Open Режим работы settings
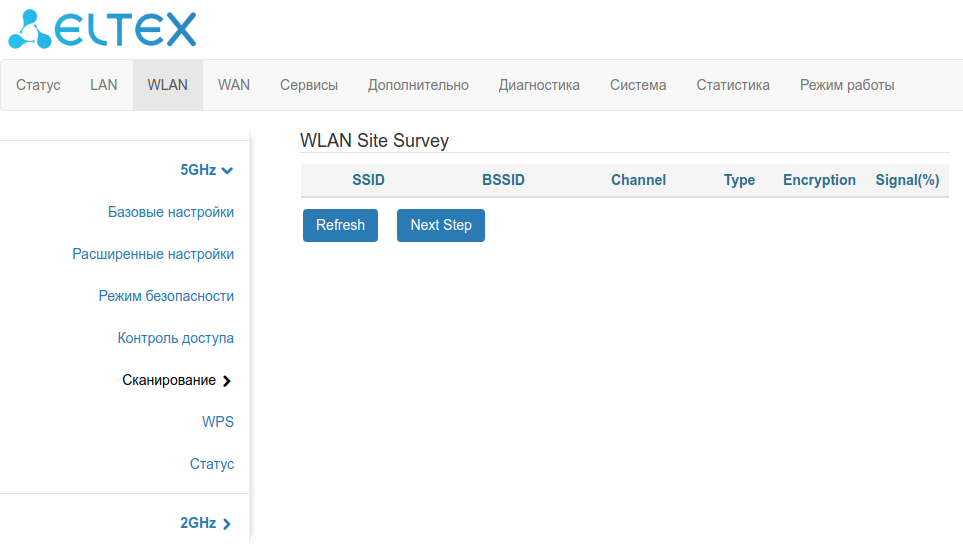Image resolution: width=963 pixels, height=548 pixels. pyautogui.click(x=847, y=85)
